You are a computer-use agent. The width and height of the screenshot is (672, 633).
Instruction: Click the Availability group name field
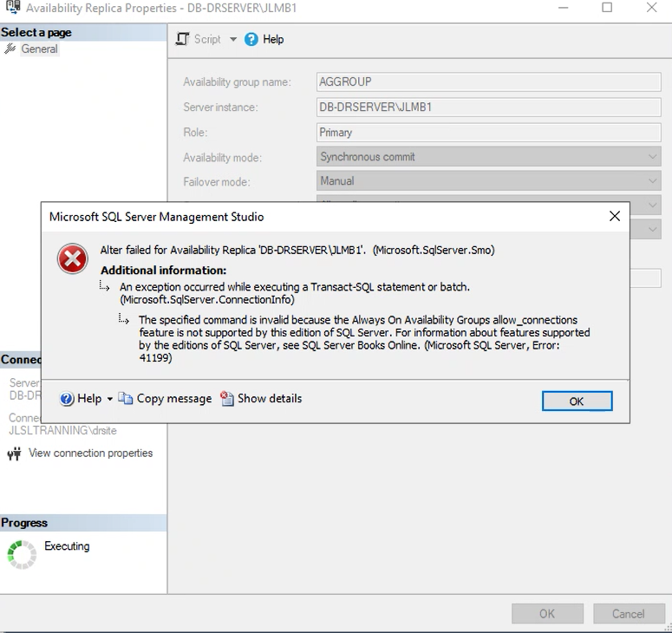(488, 82)
